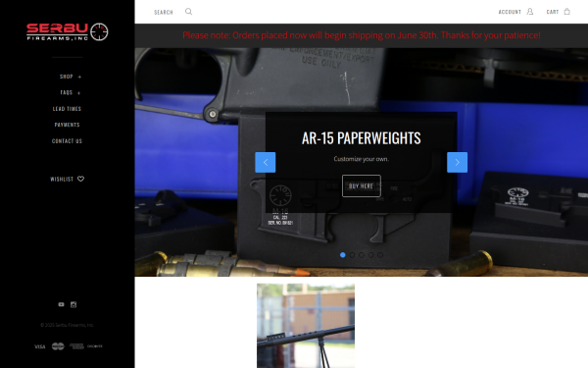Click the Serbu Firearms logo
Screen dimensions: 588x368
67,32
